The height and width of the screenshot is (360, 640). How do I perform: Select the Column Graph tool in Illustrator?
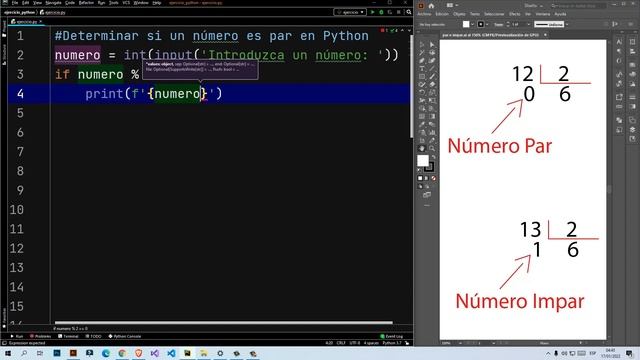click(x=432, y=133)
